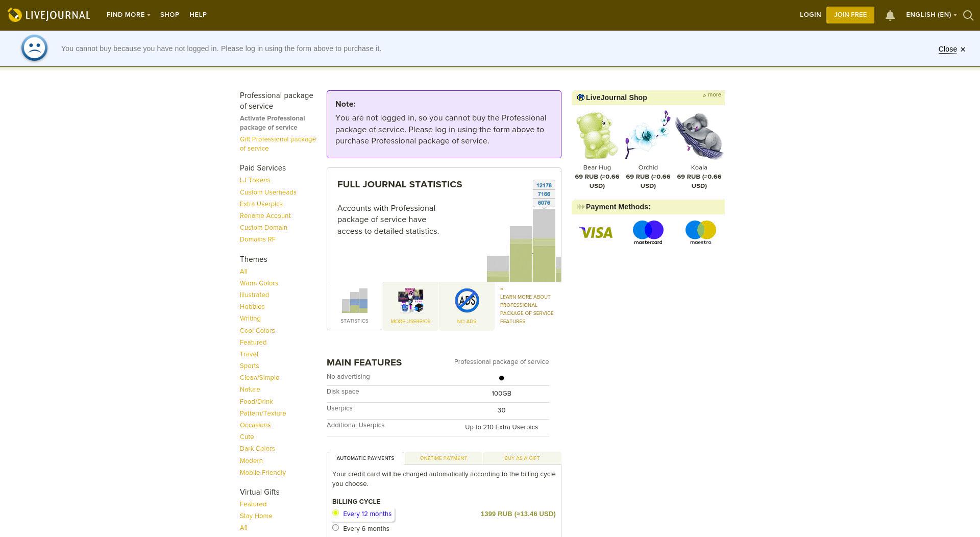Open the Travel theme category
Image resolution: width=980 pixels, height=537 pixels.
pos(249,354)
